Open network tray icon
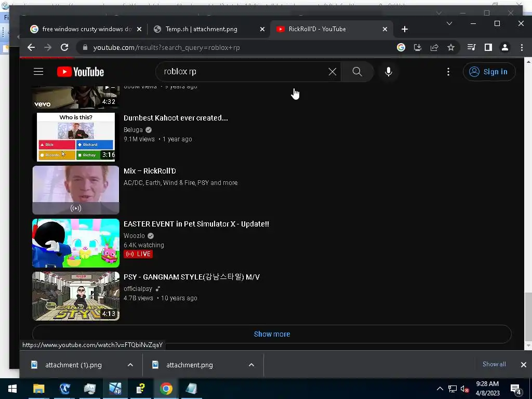This screenshot has width=532, height=399. (453, 389)
